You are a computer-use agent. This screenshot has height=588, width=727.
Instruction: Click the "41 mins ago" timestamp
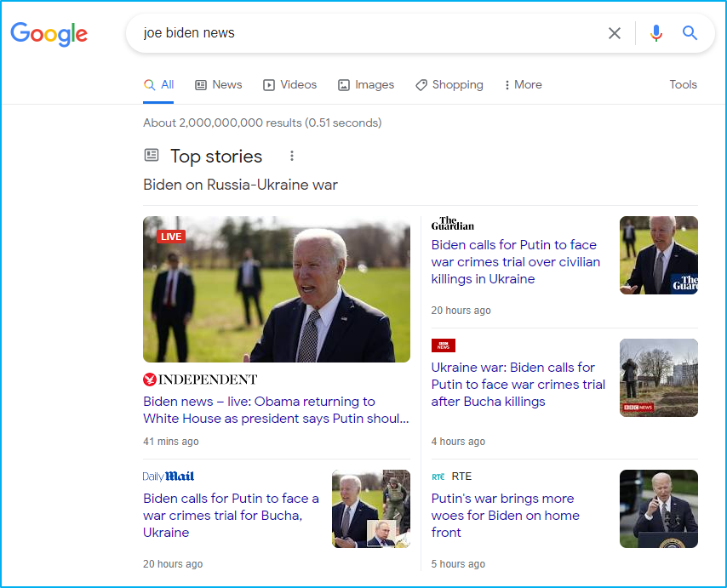click(x=171, y=442)
